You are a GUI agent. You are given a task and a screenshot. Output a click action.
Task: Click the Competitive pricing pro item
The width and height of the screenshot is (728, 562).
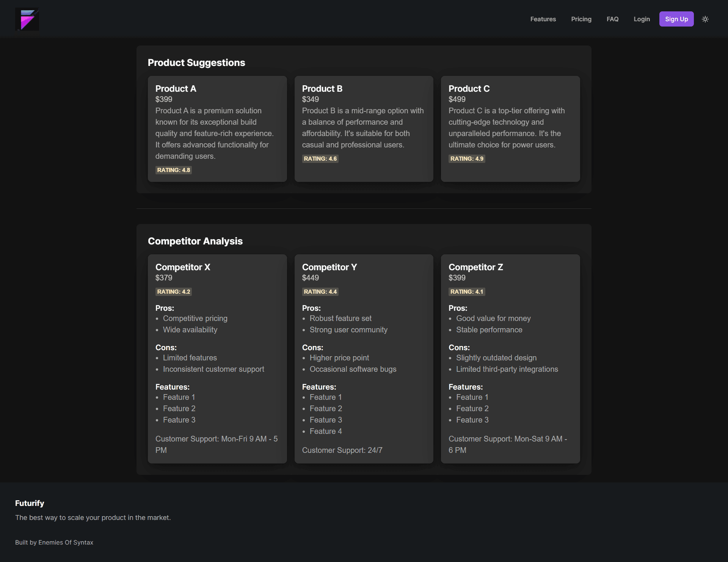coord(195,319)
